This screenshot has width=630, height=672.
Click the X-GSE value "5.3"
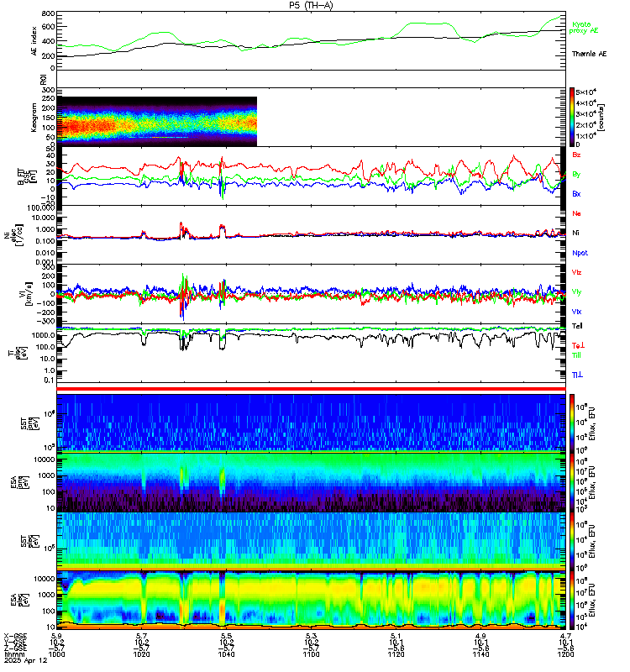point(311,636)
